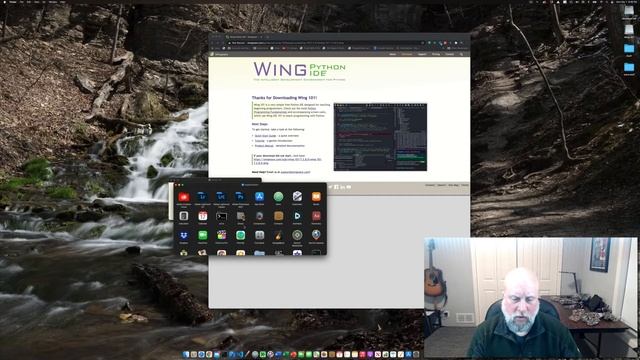Select the globe icon at row end

point(316,235)
